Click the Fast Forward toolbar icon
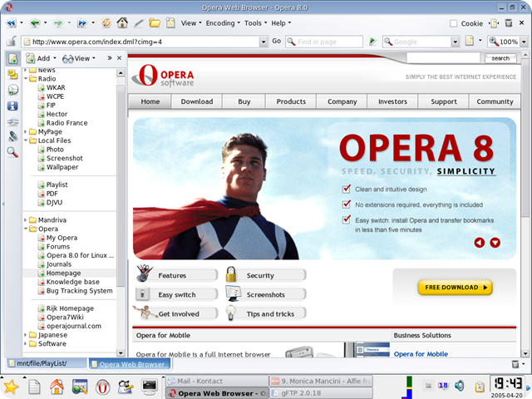The height and width of the screenshot is (399, 532). click(x=81, y=23)
